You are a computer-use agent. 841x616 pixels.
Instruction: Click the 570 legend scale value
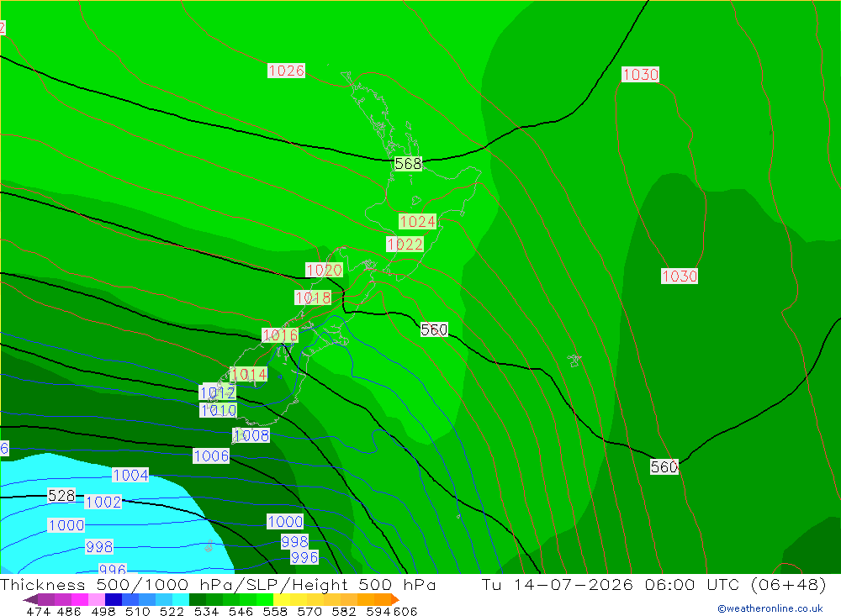[x=309, y=611]
